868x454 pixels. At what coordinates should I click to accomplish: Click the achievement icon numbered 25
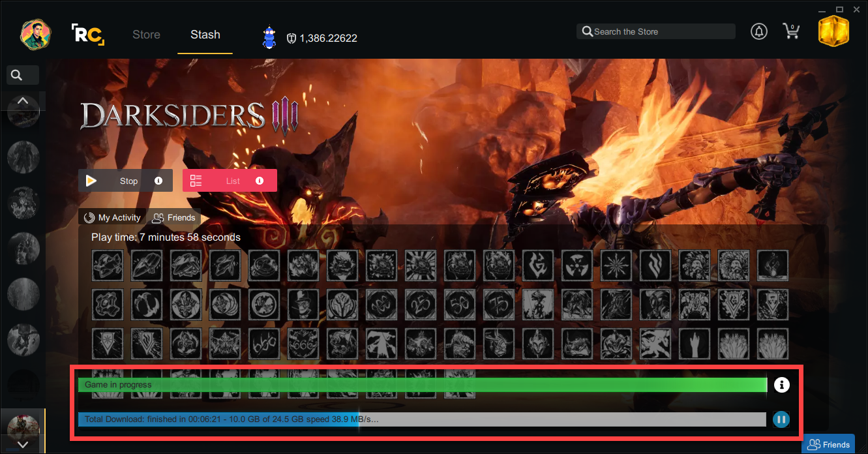[421, 305]
